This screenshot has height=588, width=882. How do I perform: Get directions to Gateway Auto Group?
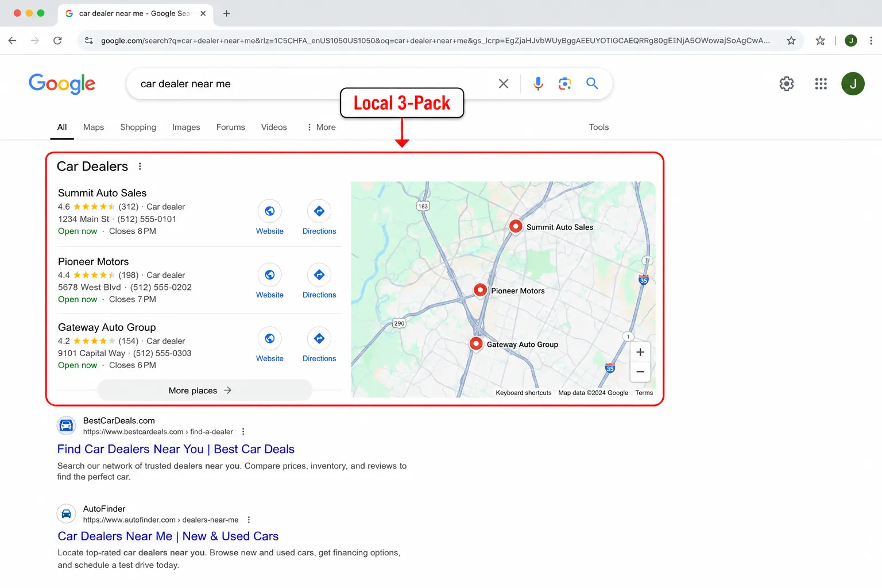click(x=319, y=339)
